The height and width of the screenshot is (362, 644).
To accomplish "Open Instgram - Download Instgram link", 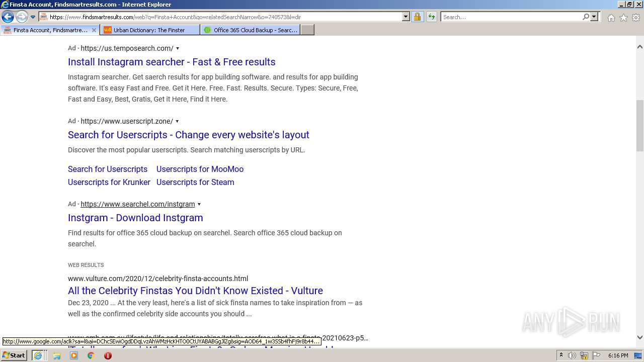I will [135, 218].
